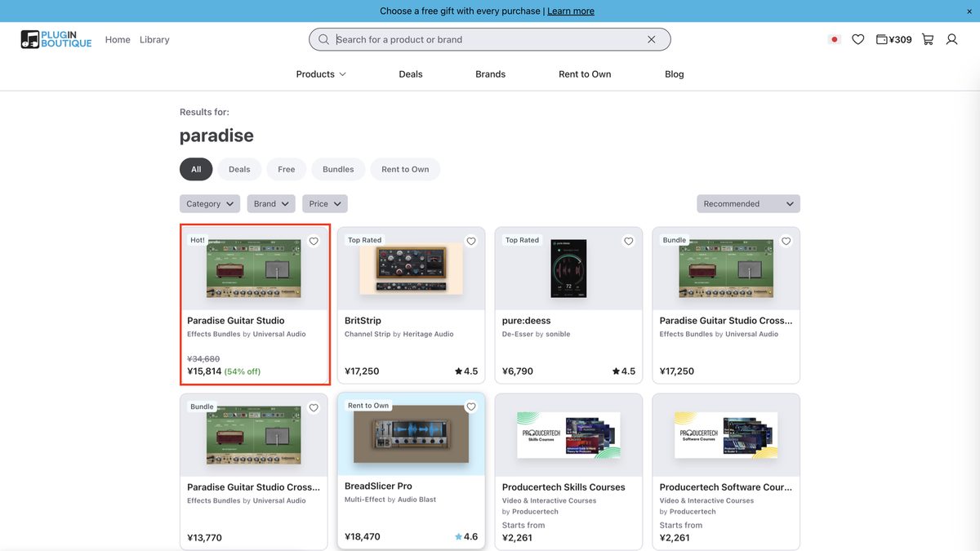980x551 pixels.
Task: Open the BritStrip product thumbnail
Action: click(x=411, y=269)
